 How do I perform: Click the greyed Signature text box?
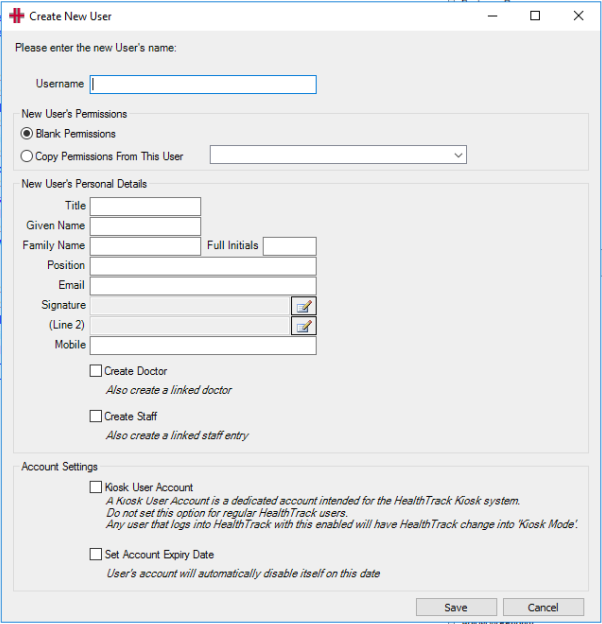[x=190, y=306]
